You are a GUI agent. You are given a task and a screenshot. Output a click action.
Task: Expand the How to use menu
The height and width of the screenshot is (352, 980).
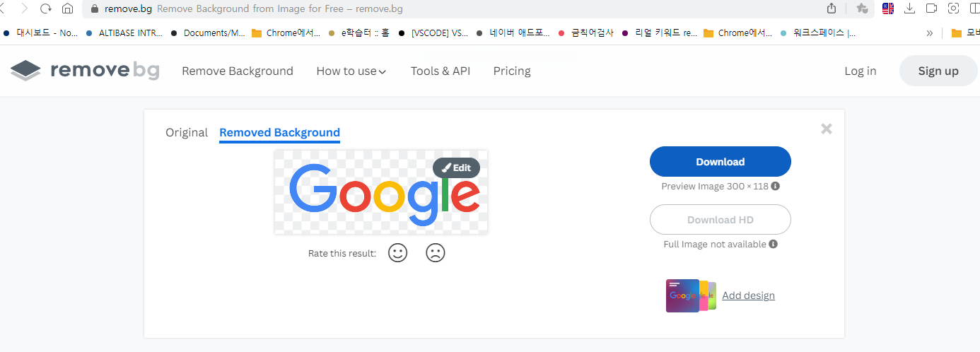351,71
